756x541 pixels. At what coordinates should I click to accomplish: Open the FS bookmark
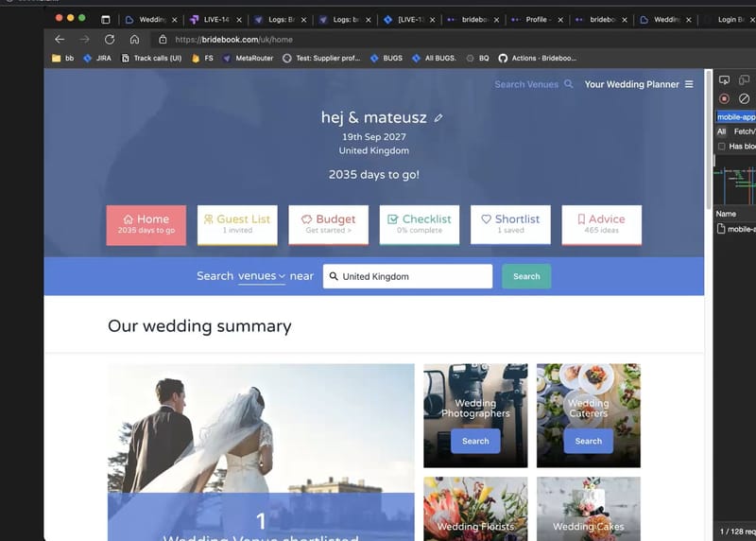click(202, 58)
